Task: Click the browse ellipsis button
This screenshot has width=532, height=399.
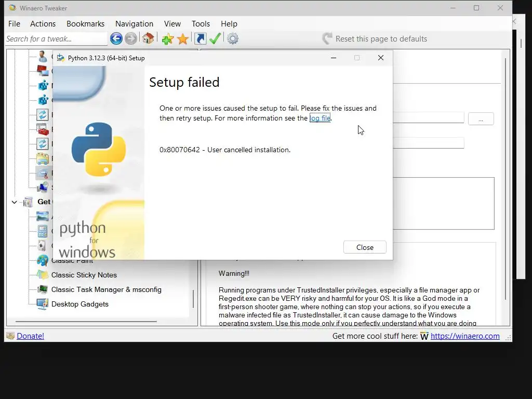Action: tap(481, 119)
